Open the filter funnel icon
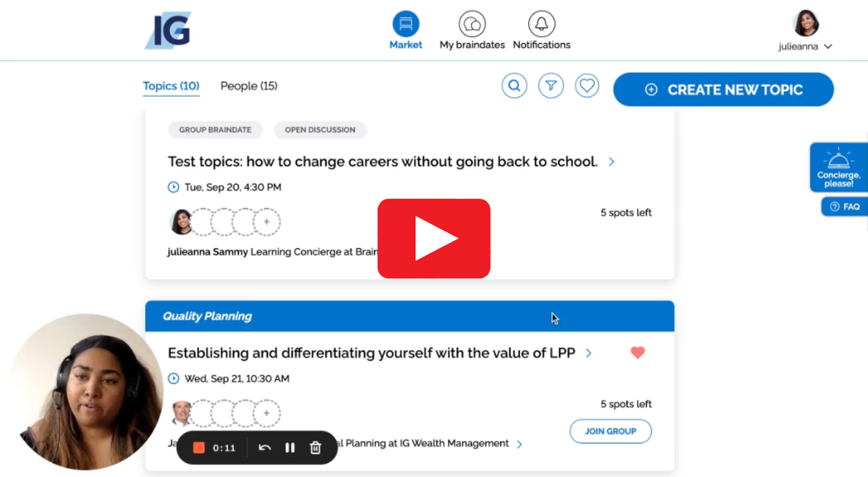This screenshot has height=477, width=868. click(551, 86)
